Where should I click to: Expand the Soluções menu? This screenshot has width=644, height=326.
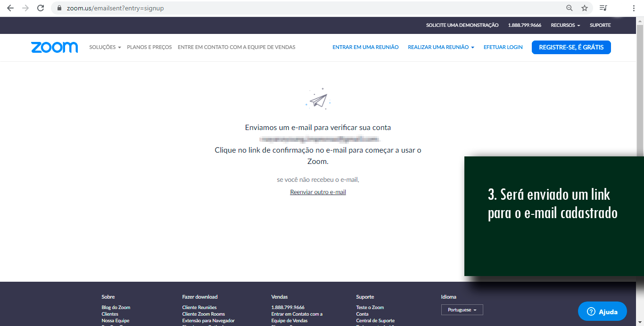pyautogui.click(x=105, y=47)
